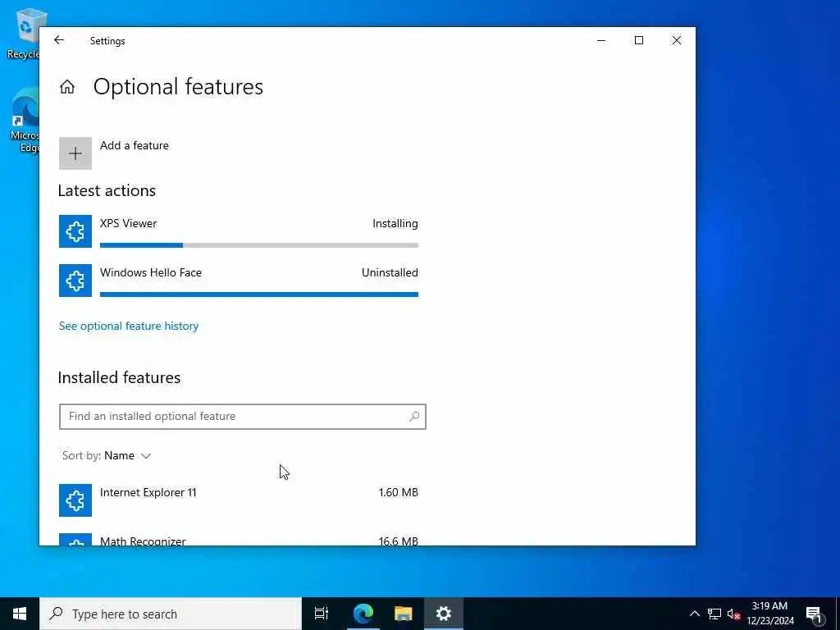Open File Explorer from the taskbar
The width and height of the screenshot is (840, 630).
coord(404,614)
